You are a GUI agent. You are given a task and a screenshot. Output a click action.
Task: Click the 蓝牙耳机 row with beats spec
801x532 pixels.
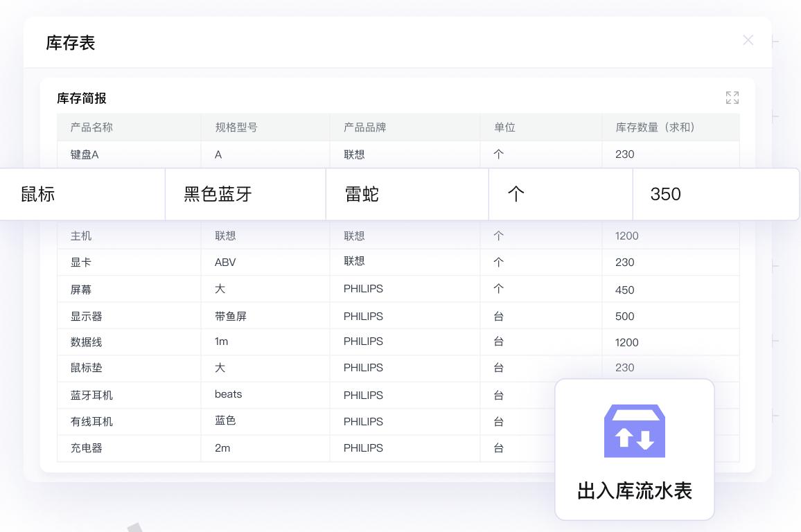[277, 395]
